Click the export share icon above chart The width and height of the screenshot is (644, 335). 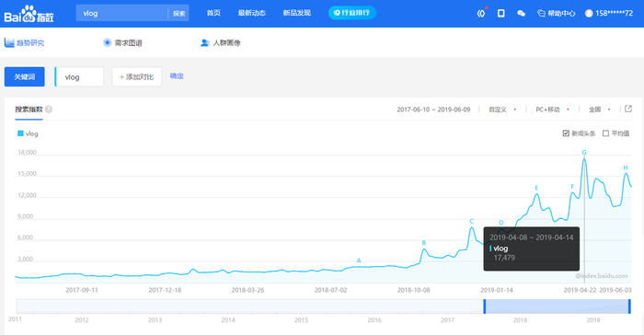(x=628, y=109)
